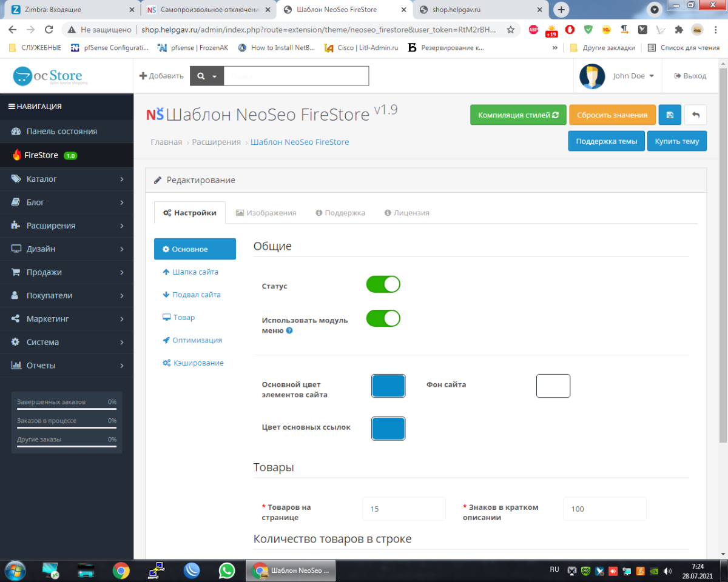The width and height of the screenshot is (728, 582).
Task: Click the 'Добавить' link in the header
Action: pyautogui.click(x=161, y=76)
